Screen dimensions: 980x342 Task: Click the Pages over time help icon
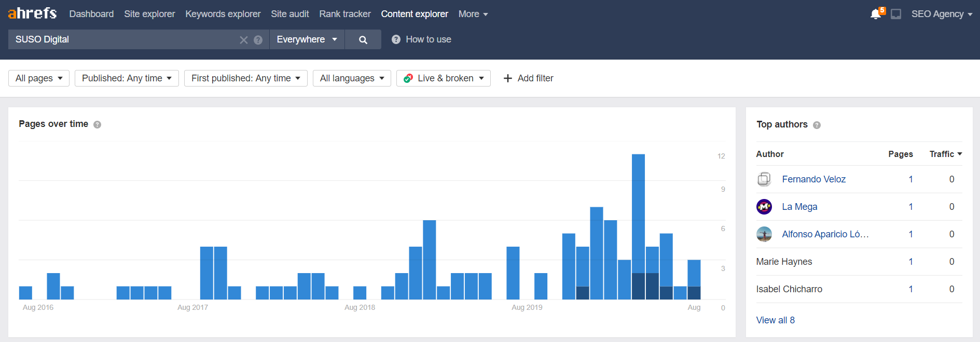pyautogui.click(x=97, y=124)
